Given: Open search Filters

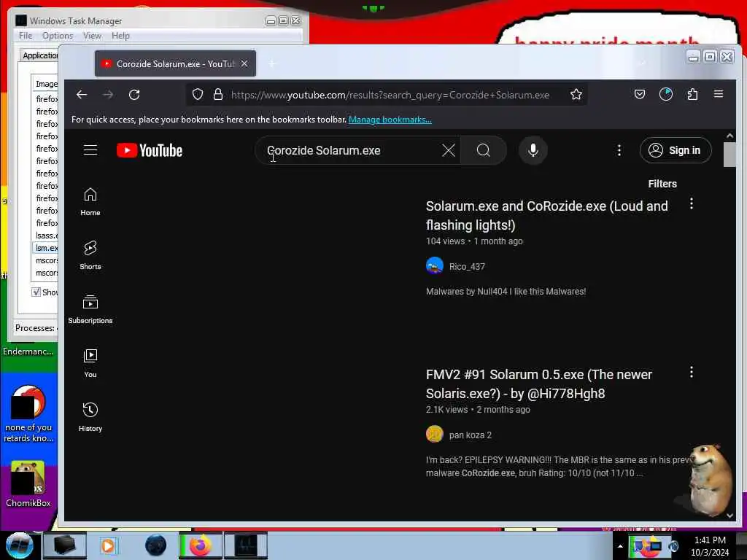Looking at the screenshot, I should pos(662,184).
